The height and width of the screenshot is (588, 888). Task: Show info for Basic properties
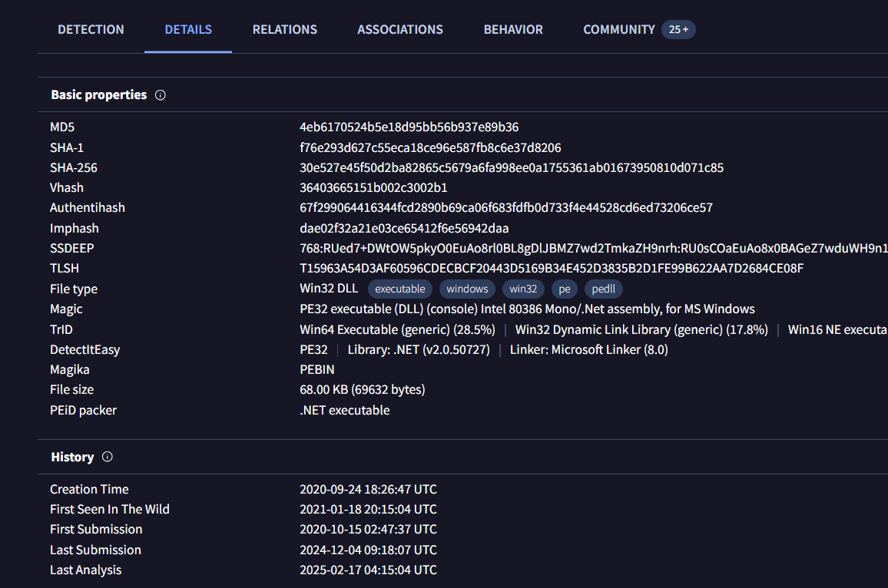point(161,95)
